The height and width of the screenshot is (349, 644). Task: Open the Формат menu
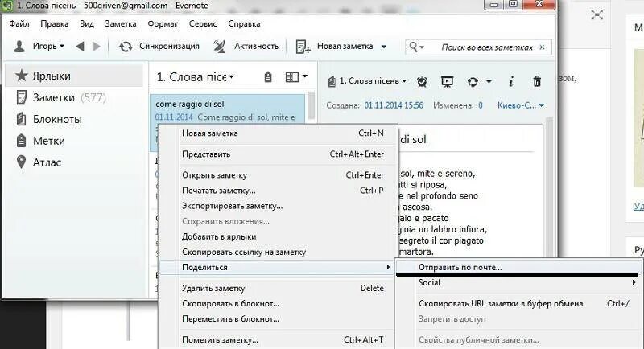click(x=163, y=24)
